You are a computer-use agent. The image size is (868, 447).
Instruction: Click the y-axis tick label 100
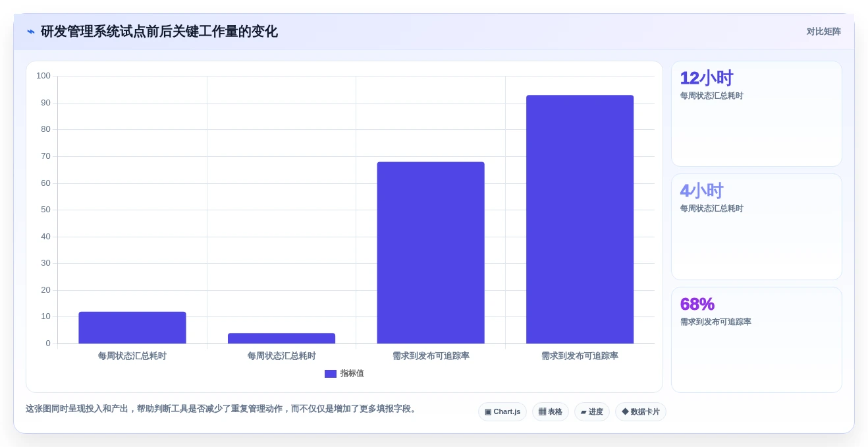43,76
